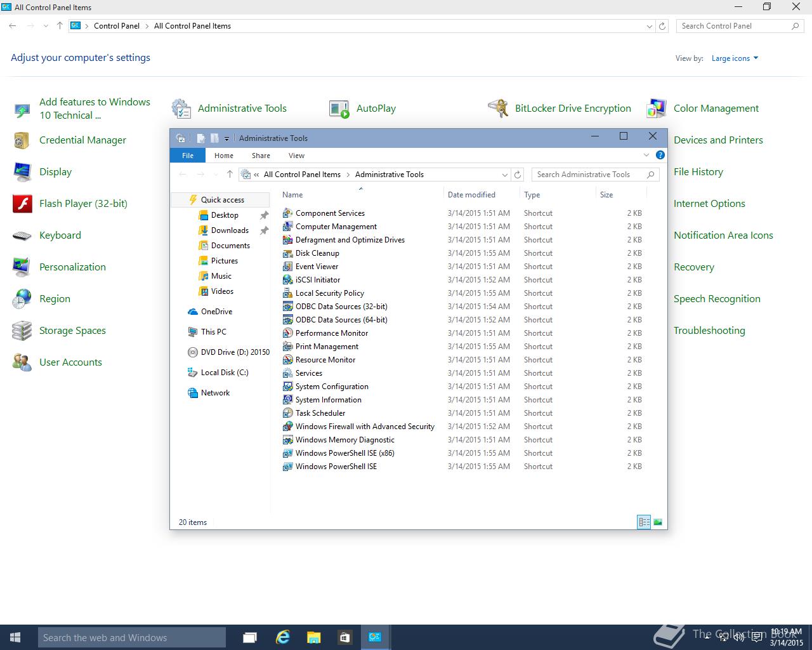Image resolution: width=812 pixels, height=650 pixels.
Task: Select Windows Memory Diagnostic entry
Action: [x=345, y=440]
